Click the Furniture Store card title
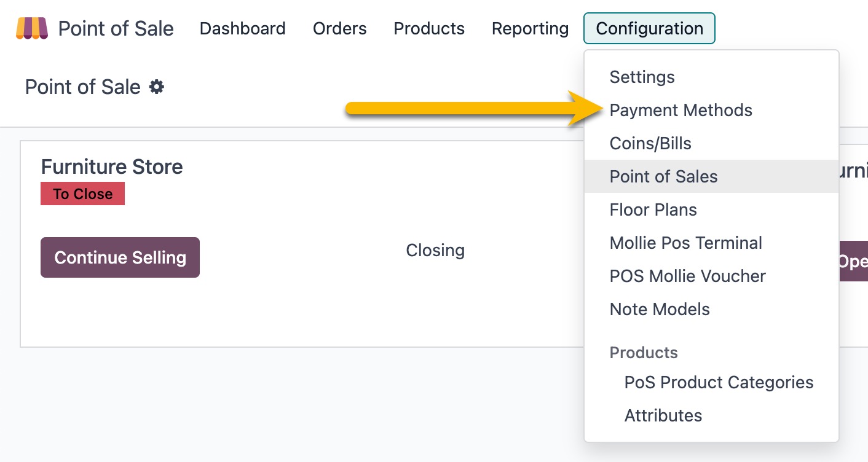Image resolution: width=868 pixels, height=462 pixels. pos(112,166)
